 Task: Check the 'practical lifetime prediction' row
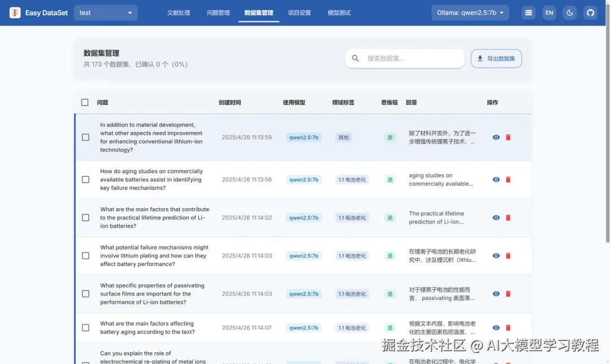pos(86,218)
